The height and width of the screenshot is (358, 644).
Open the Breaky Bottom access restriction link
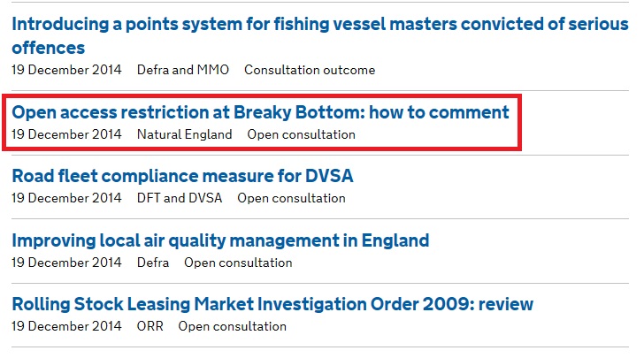pyautogui.click(x=260, y=112)
